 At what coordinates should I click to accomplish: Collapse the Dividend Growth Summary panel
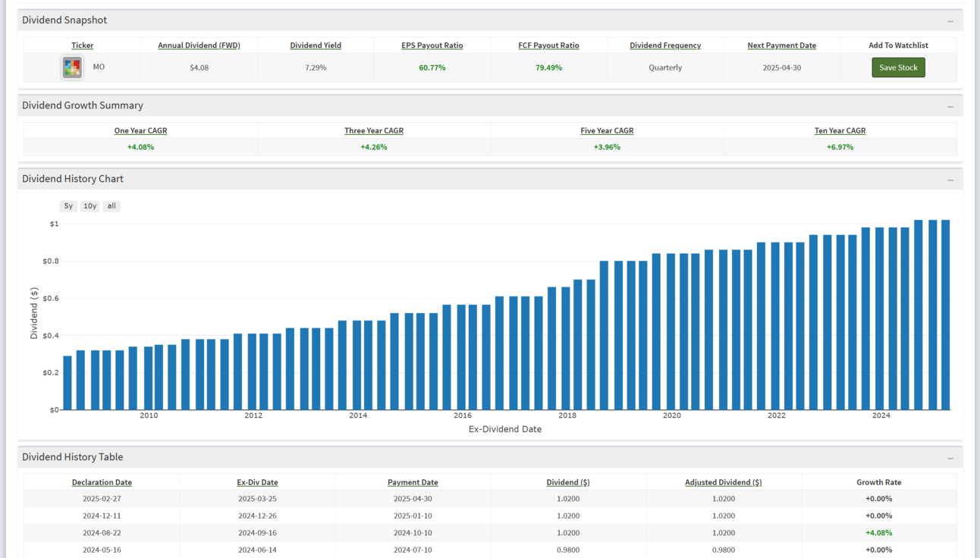[950, 106]
